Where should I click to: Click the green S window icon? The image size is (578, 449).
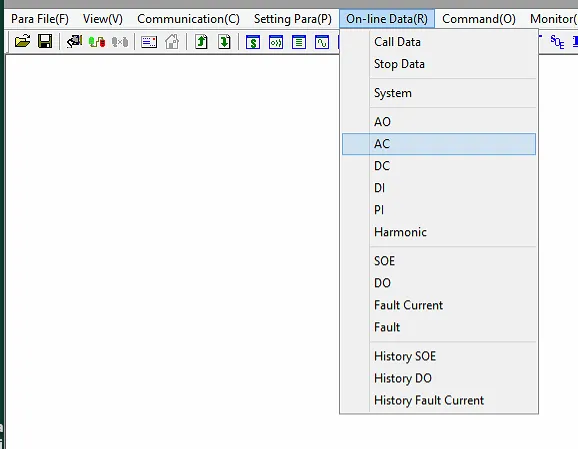[x=253, y=42]
